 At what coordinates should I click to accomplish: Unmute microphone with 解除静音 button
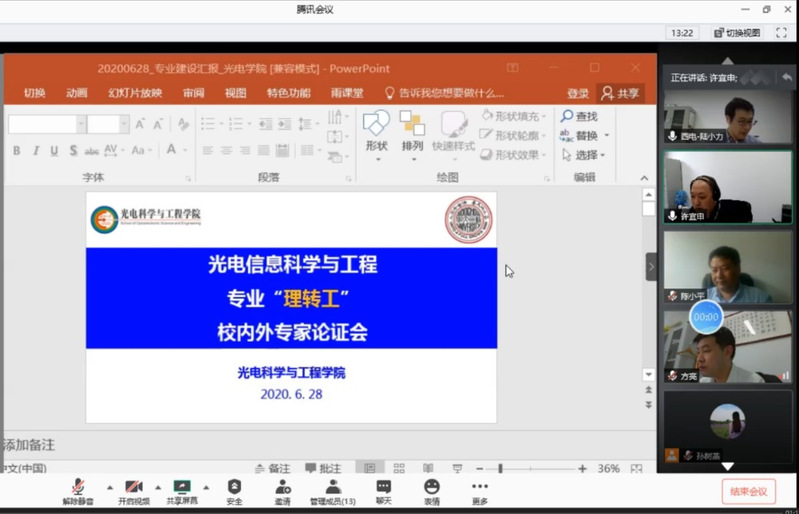(76, 489)
